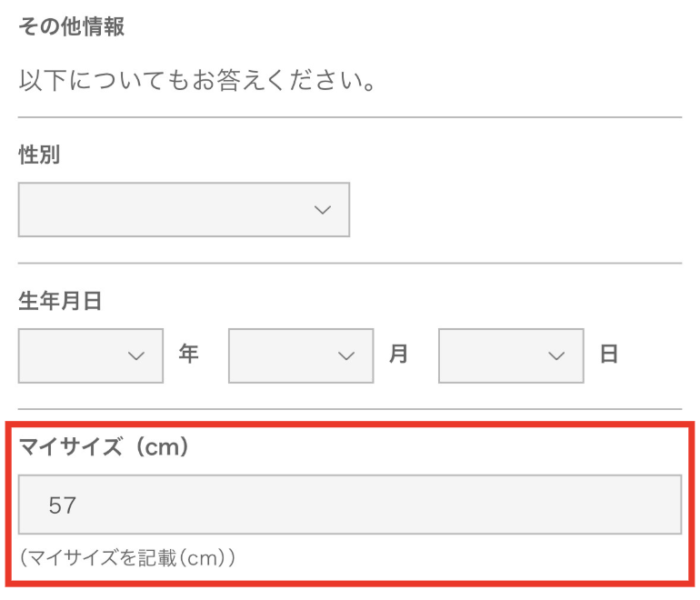Click the (マイサイズを記載(cm)) hint text

[x=128, y=557]
